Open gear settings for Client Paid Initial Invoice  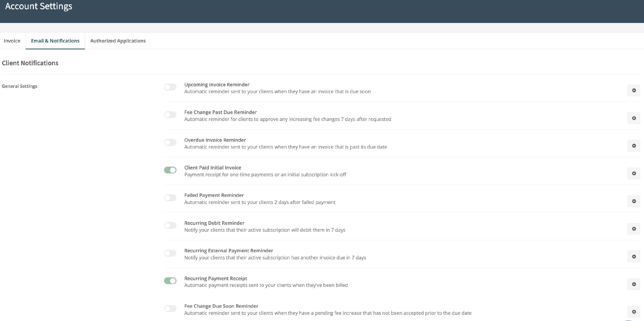click(634, 173)
